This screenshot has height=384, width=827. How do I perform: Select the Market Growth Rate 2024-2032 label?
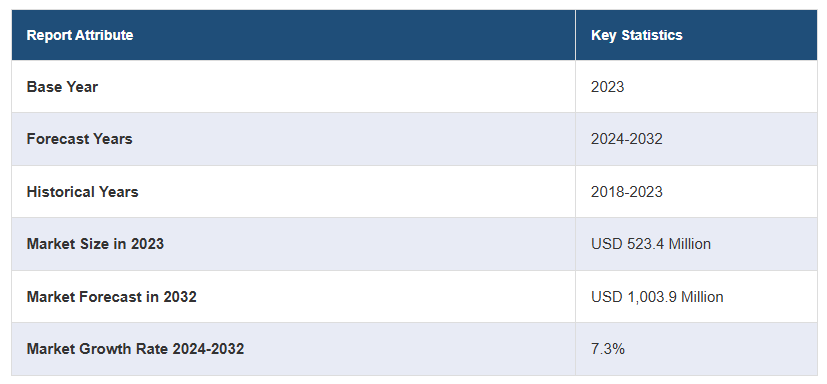(135, 349)
